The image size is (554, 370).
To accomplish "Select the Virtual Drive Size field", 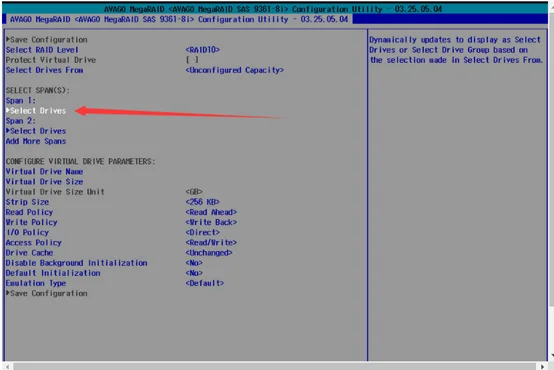I will coord(45,182).
